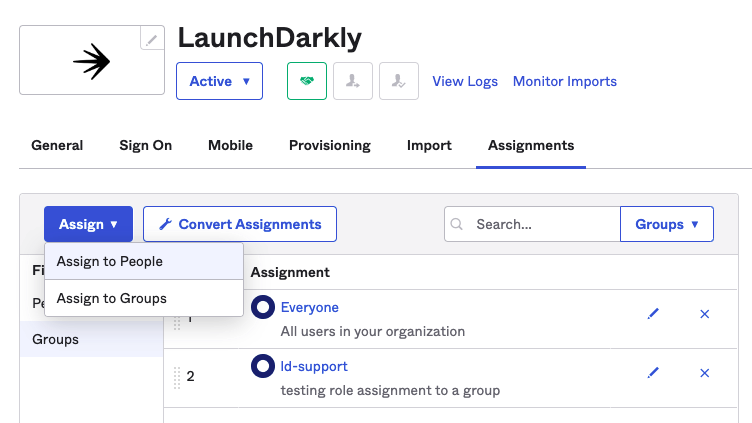Screen dimensions: 752x423
Task: Click the user checkmark icon button
Action: click(399, 81)
